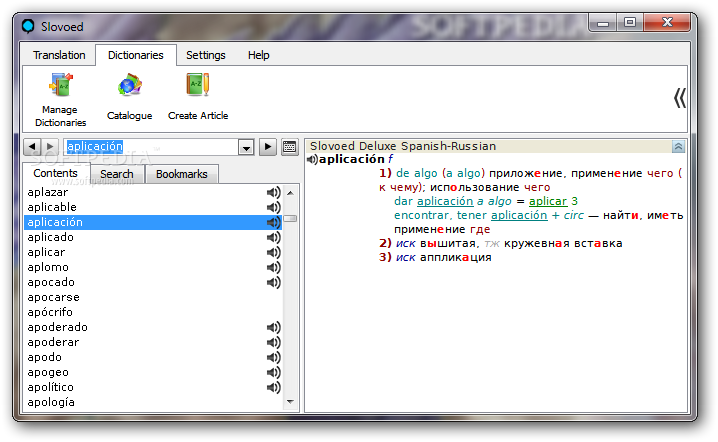Click the translate arrow button beside the search field
This screenshot has width=718, height=442.
coord(267,147)
